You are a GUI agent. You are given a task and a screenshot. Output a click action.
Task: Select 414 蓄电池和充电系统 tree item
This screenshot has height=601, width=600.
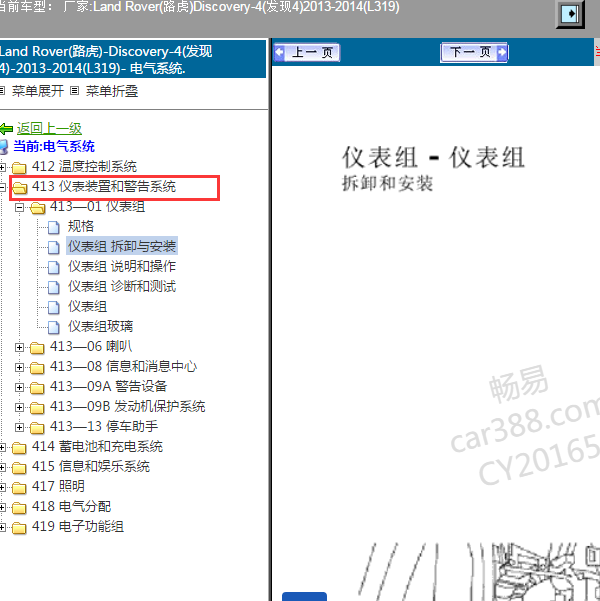click(x=97, y=446)
